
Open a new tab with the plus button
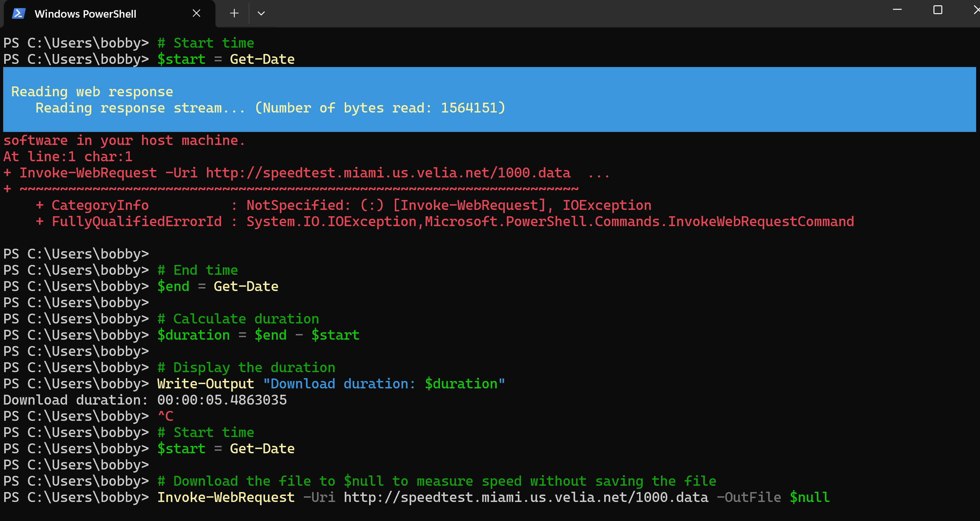click(234, 13)
